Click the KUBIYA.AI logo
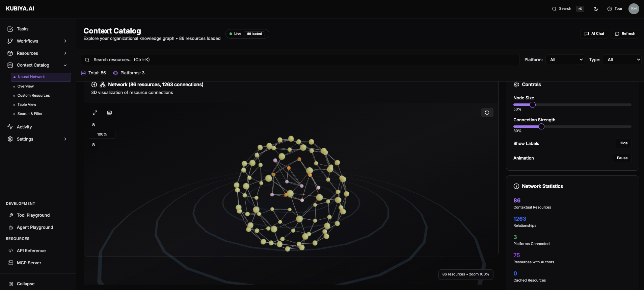 click(x=20, y=9)
